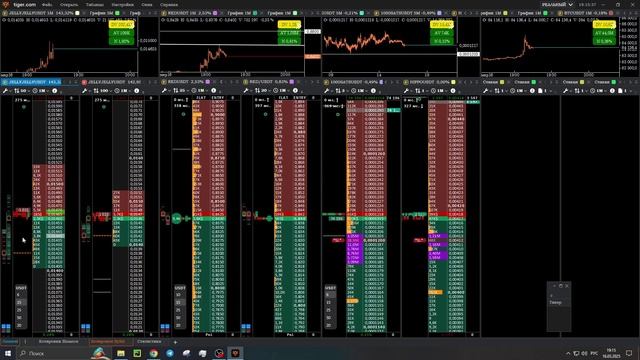The width and height of the screenshot is (640, 360).
Task: Open info icon in last Стакан panel toolbar
Action: click(x=612, y=91)
